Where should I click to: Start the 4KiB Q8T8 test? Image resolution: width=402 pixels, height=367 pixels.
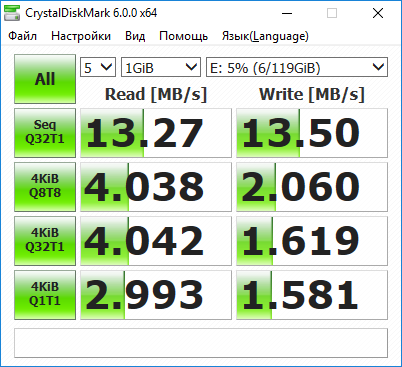click(45, 187)
